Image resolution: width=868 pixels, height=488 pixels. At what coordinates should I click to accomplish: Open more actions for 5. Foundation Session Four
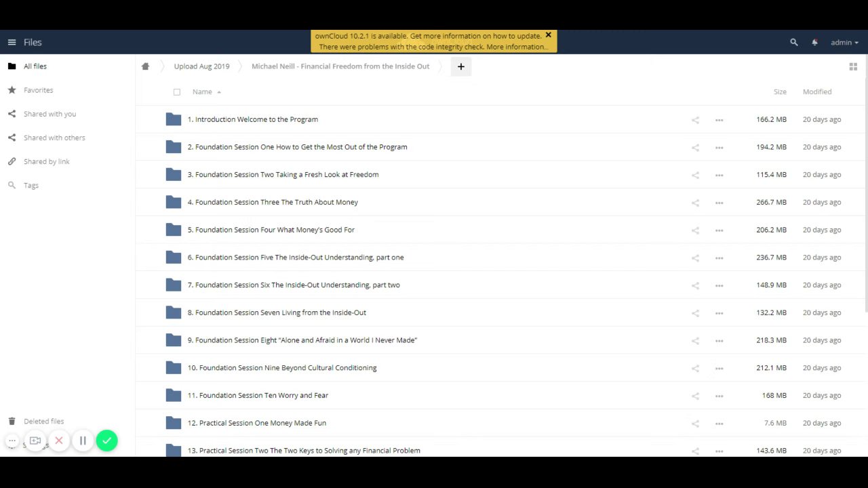point(719,230)
